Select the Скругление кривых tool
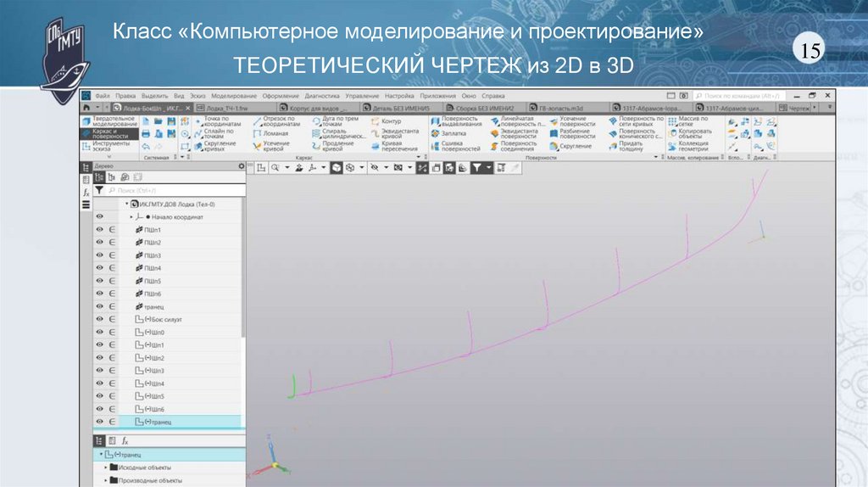This screenshot has width=868, height=487. (214, 146)
